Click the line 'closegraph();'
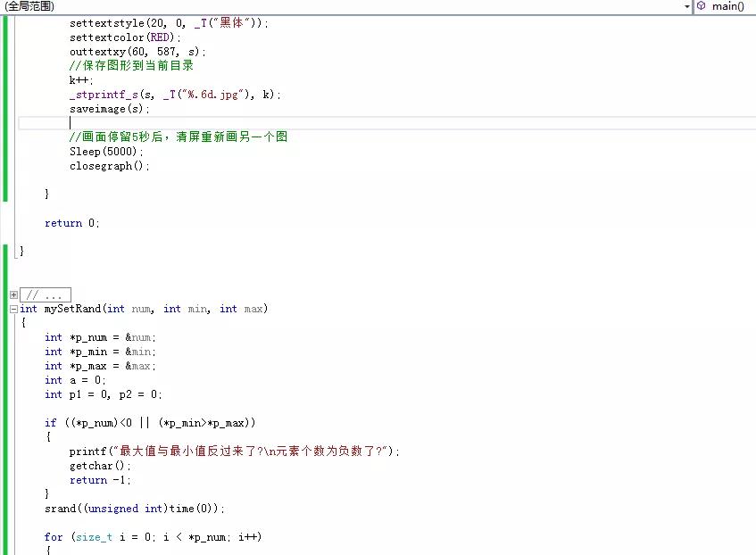 point(110,166)
